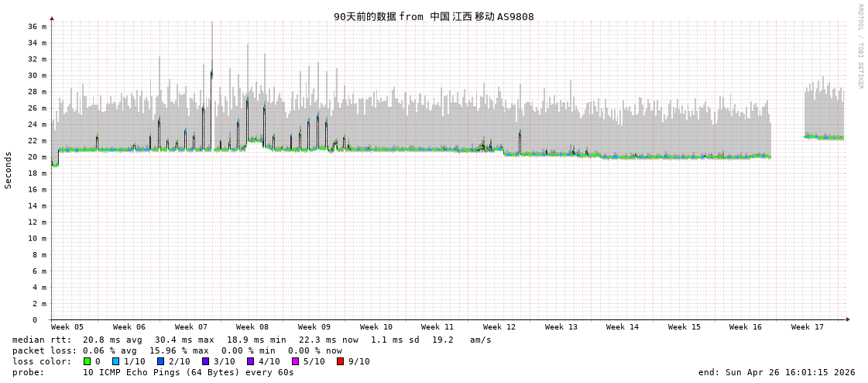Click the packet loss statistics line
The height and width of the screenshot is (383, 868).
177,350
